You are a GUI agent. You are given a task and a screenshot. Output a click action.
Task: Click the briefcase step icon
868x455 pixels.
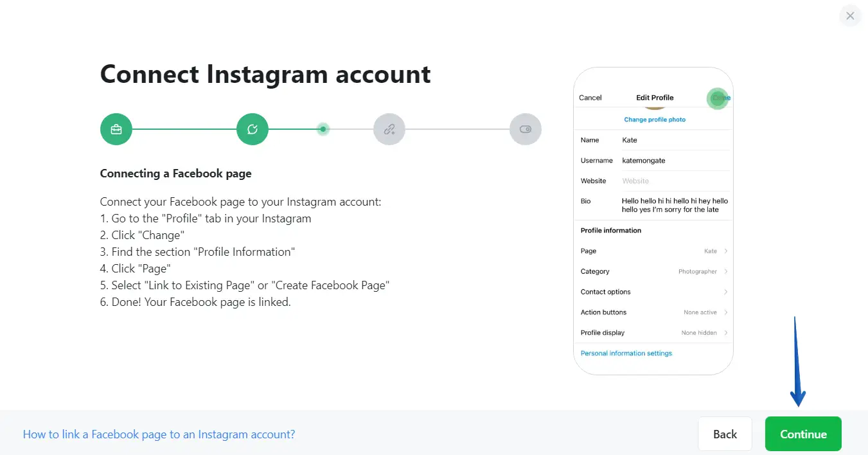116,129
